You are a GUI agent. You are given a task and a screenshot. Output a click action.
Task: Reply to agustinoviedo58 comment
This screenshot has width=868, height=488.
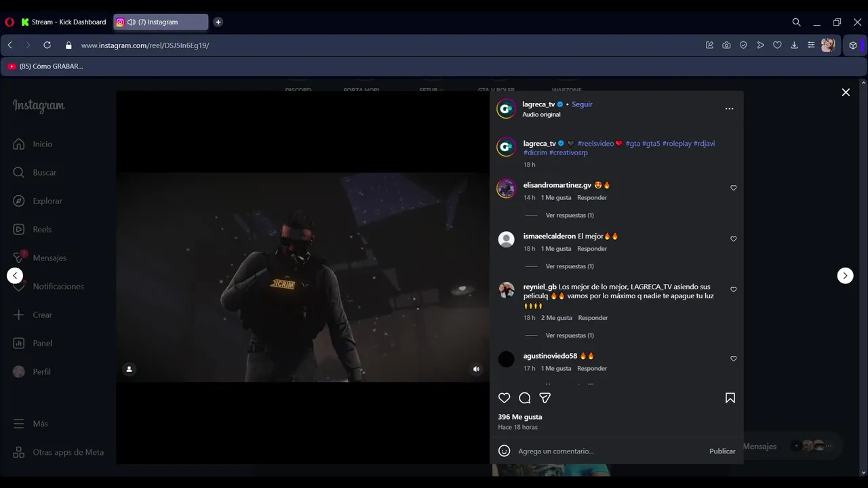tap(592, 369)
